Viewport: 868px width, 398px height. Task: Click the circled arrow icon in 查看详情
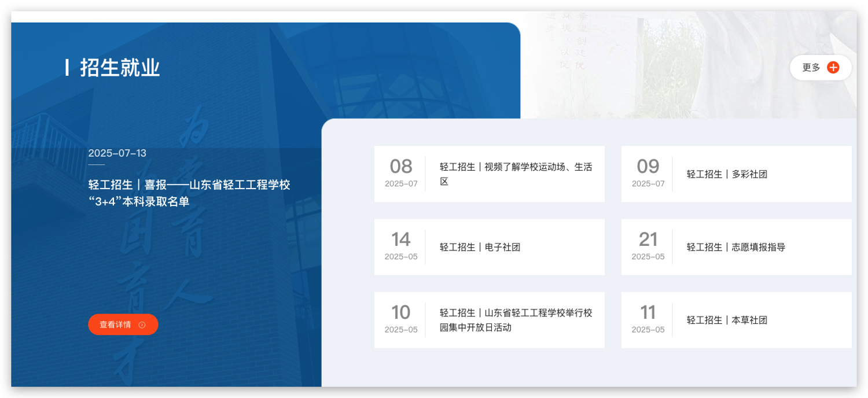point(142,325)
